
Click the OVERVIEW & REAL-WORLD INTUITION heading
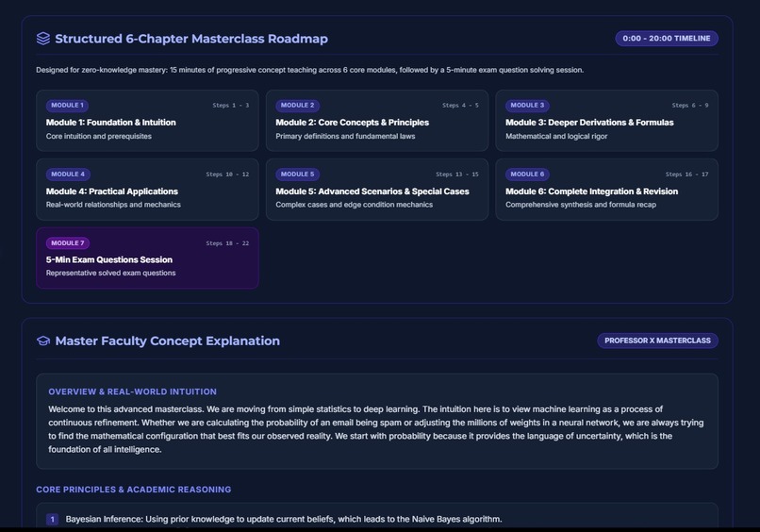point(132,391)
